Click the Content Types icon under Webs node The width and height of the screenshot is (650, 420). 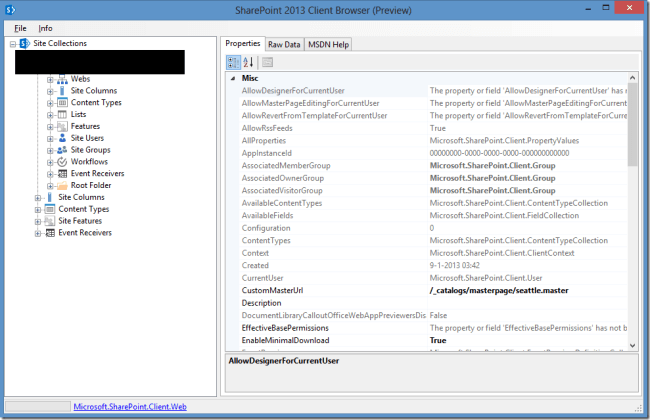[62, 102]
